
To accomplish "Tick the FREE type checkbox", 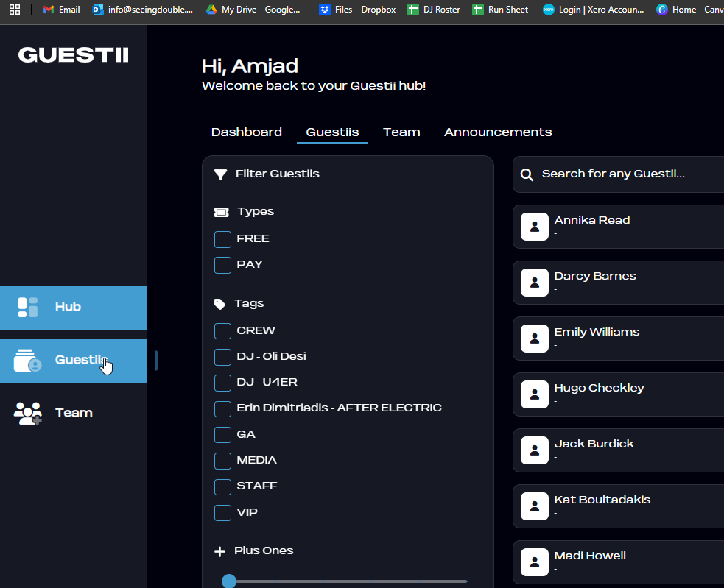I will (222, 239).
